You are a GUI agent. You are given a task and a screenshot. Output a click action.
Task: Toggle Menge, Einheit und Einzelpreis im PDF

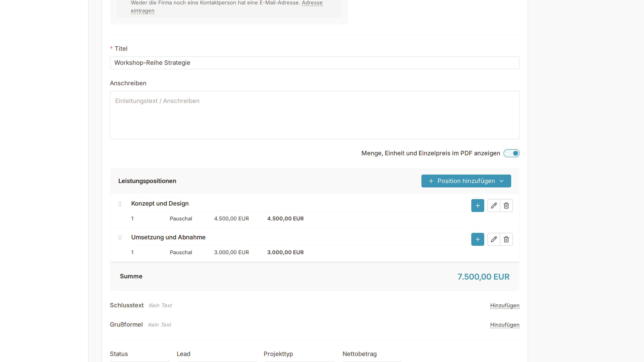point(511,153)
